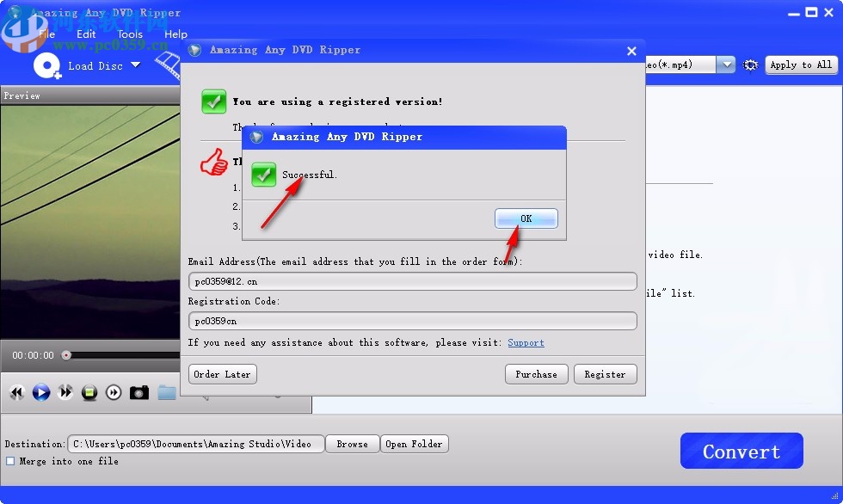The width and height of the screenshot is (843, 504).
Task: Open the Edit menu
Action: point(85,34)
